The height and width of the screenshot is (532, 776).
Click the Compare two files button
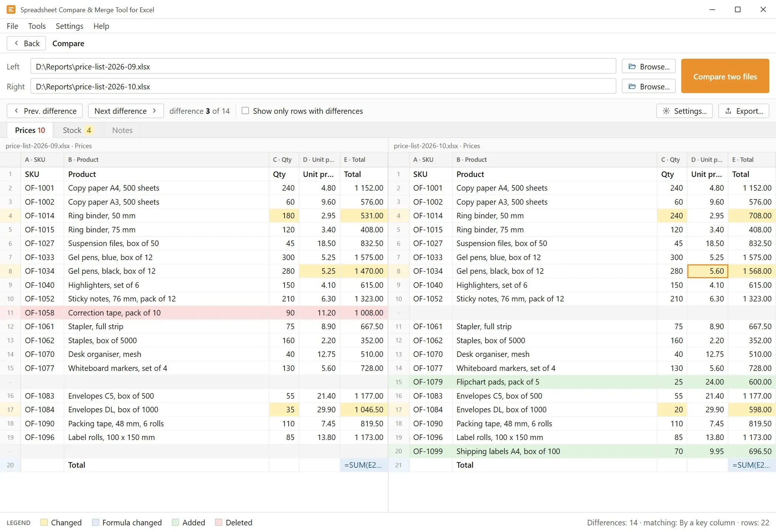725,76
